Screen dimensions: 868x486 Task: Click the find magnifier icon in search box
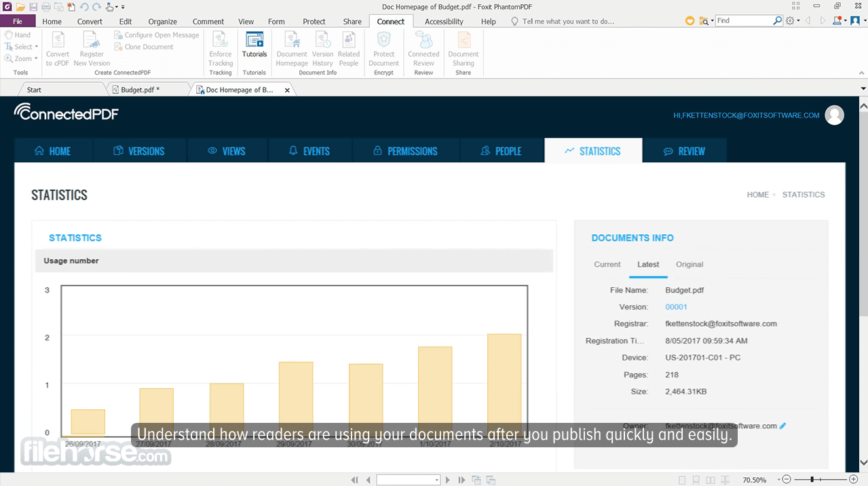778,21
